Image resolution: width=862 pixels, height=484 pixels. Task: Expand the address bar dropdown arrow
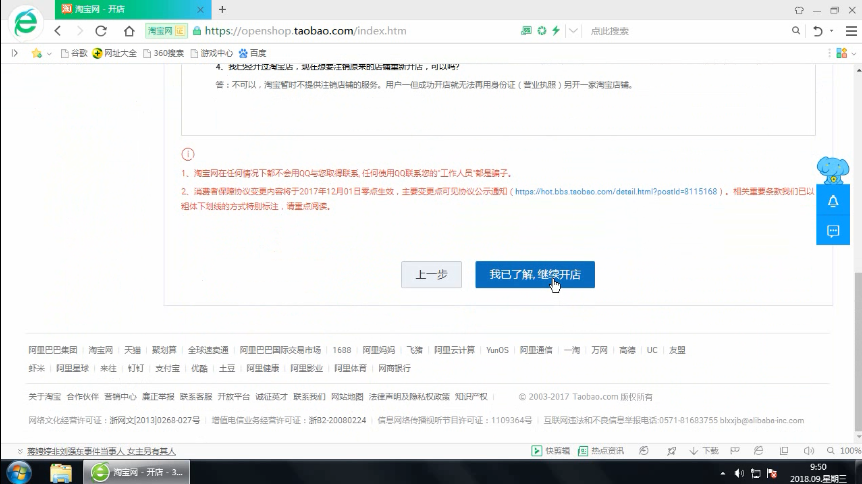click(x=573, y=31)
